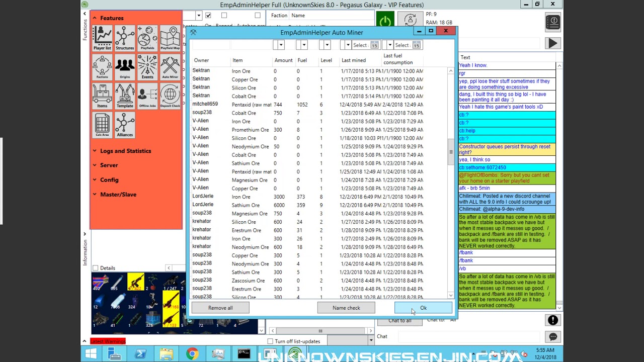
Task: Open the Amount filter dropdown
Action: [281, 45]
